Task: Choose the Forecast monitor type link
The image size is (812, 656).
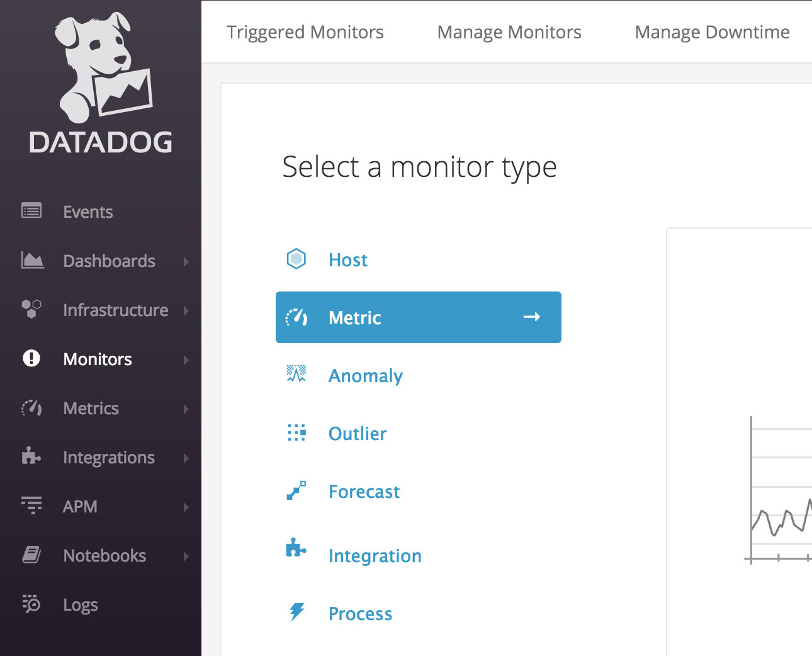Action: (x=364, y=492)
